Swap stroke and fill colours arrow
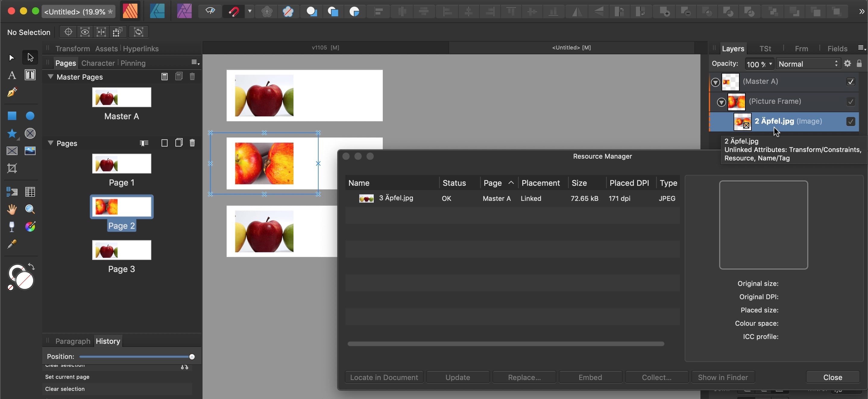The height and width of the screenshot is (399, 868). [31, 266]
